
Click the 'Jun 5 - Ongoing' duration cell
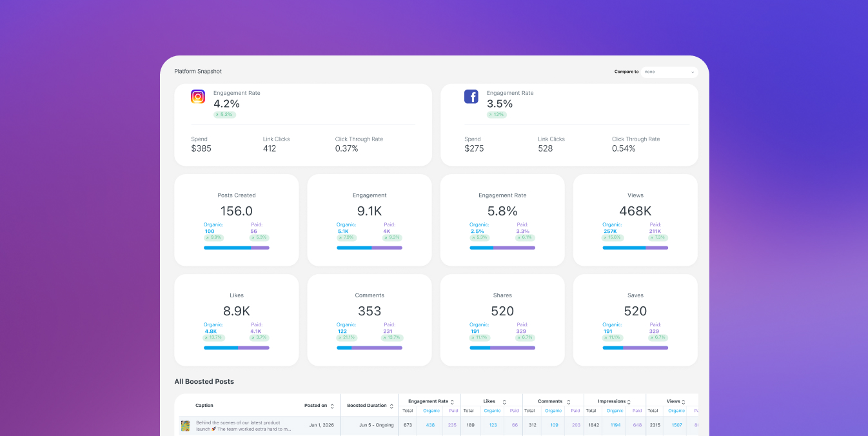coord(377,425)
